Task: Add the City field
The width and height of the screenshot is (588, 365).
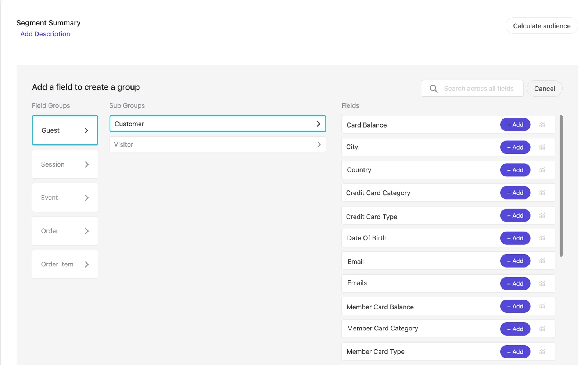Action: pyautogui.click(x=515, y=147)
